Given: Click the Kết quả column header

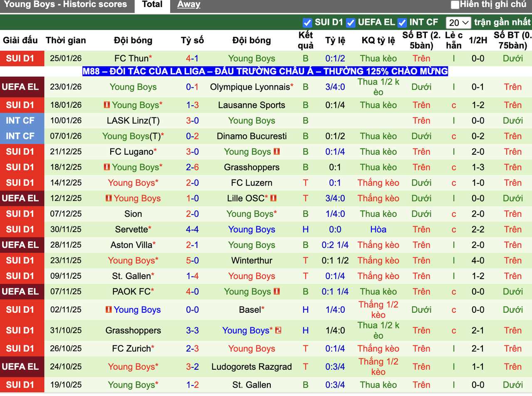Looking at the screenshot, I should (306, 40).
